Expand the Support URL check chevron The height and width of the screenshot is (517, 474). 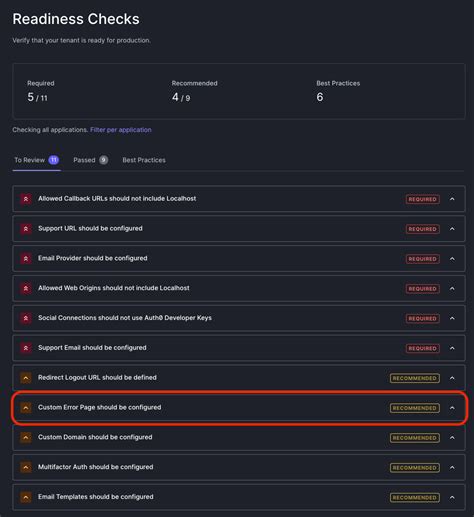pos(452,229)
